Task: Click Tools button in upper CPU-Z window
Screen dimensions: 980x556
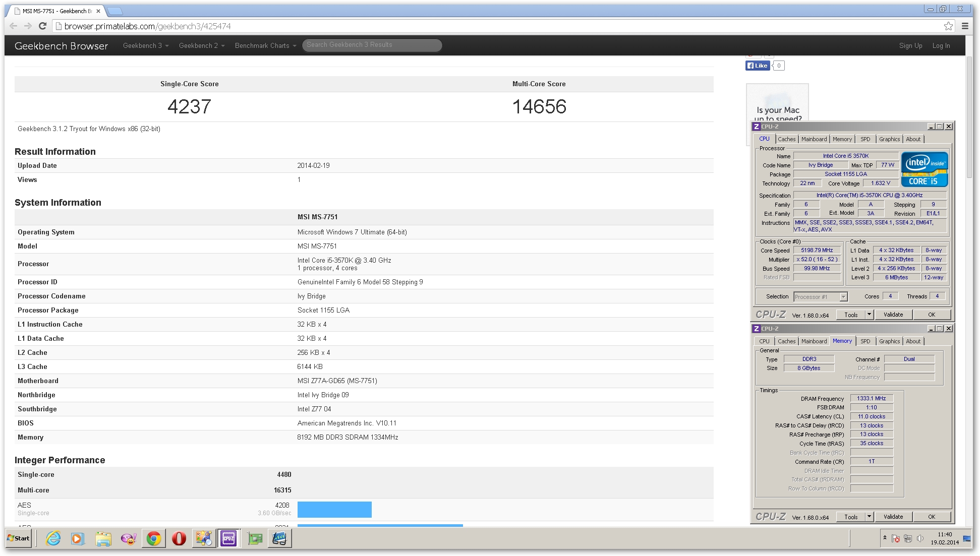Action: click(x=851, y=315)
